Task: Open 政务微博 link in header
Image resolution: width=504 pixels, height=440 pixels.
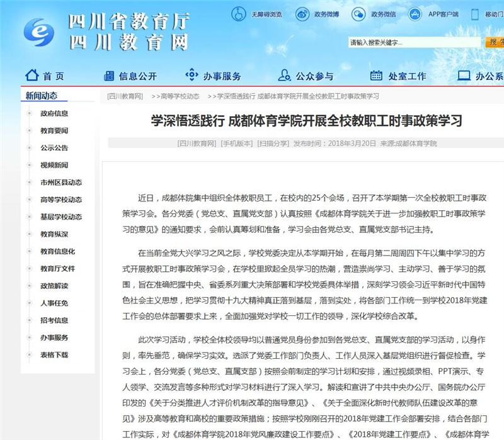Action: pyautogui.click(x=326, y=14)
